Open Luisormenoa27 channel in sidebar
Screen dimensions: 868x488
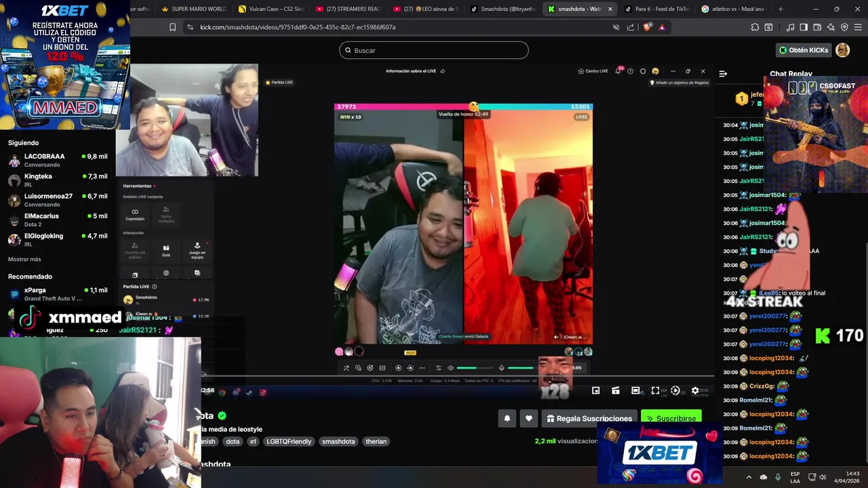58,200
